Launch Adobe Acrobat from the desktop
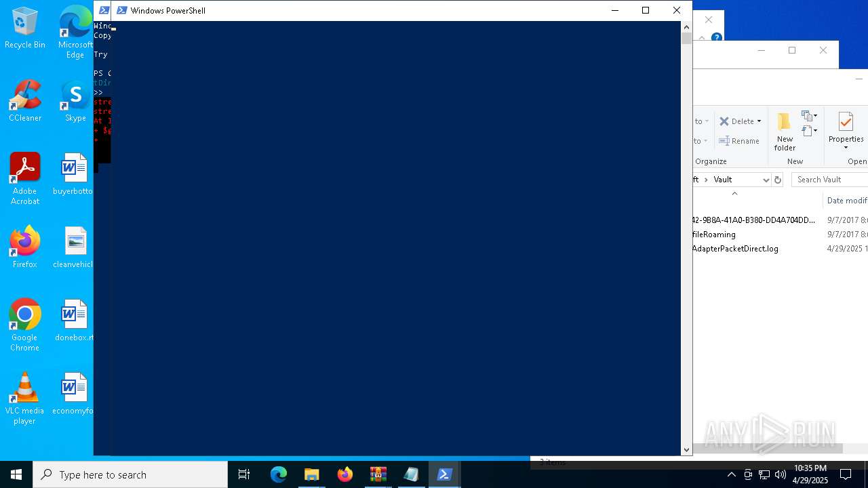Screen dimensions: 868x488 (25, 179)
